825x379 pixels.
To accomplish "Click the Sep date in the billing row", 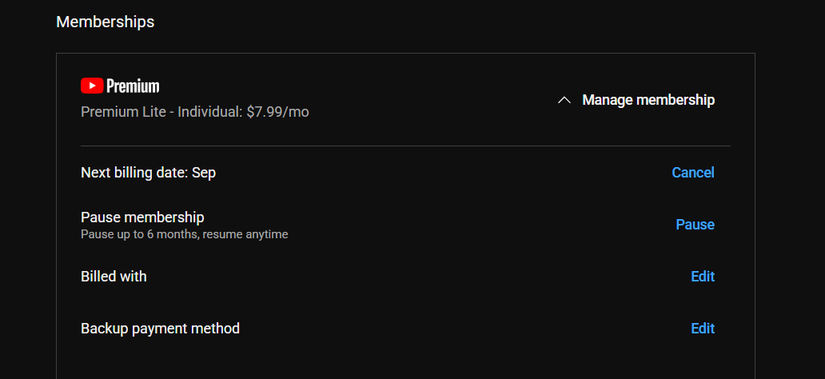I will [204, 173].
